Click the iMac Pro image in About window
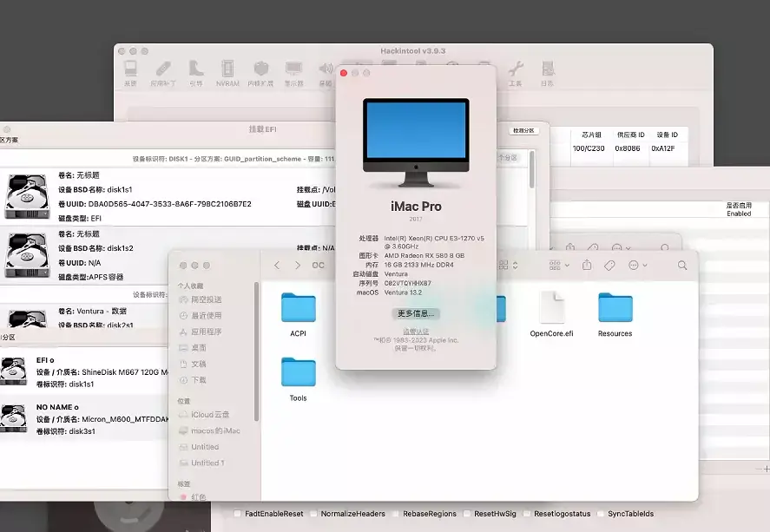Image resolution: width=770 pixels, height=532 pixels. point(416,142)
